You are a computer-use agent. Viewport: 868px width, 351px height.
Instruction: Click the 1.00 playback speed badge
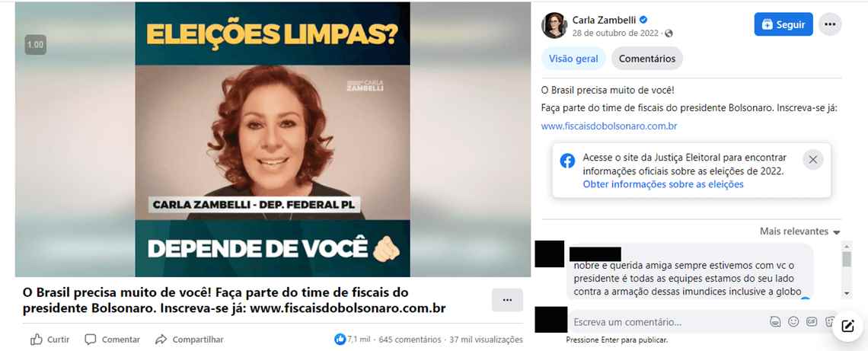[x=36, y=45]
